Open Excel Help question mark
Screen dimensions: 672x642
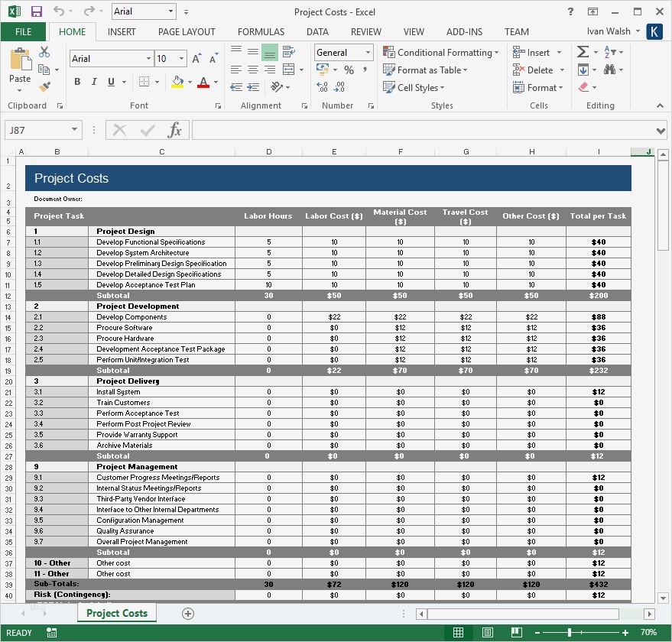(x=570, y=11)
